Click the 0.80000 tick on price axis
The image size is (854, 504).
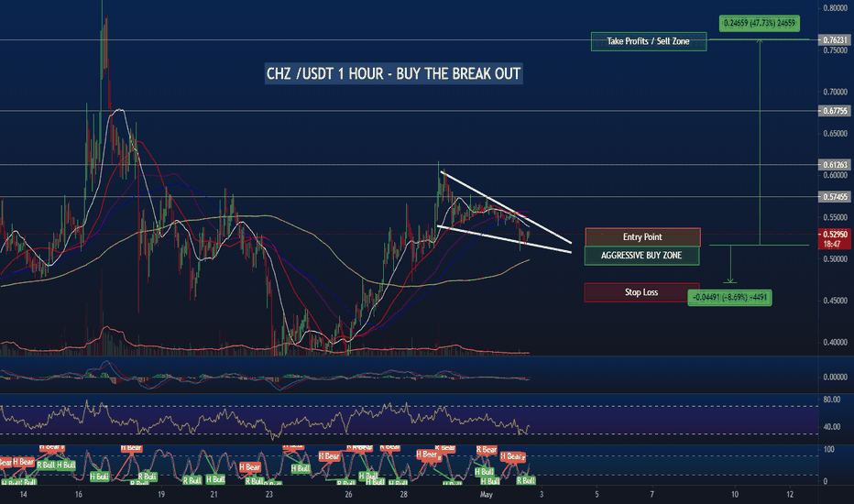[x=835, y=8]
